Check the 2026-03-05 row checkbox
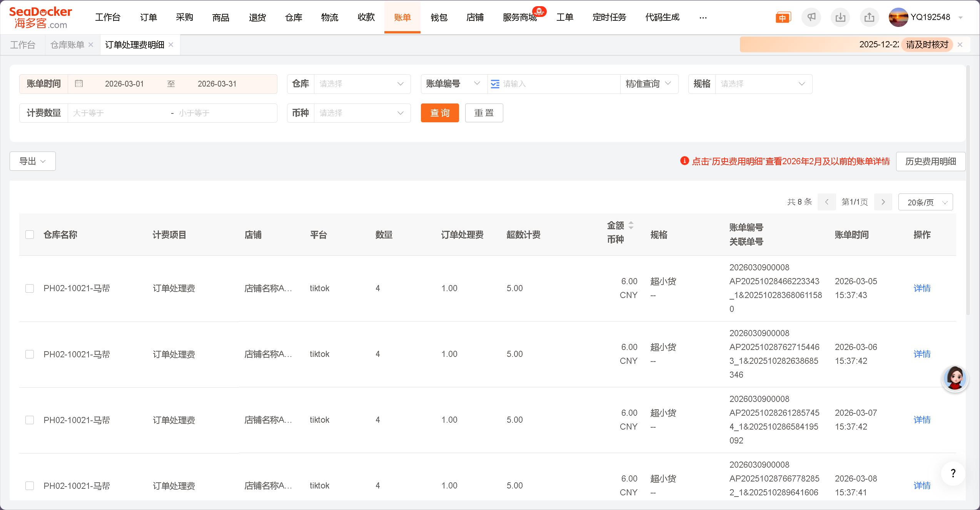 coord(30,288)
